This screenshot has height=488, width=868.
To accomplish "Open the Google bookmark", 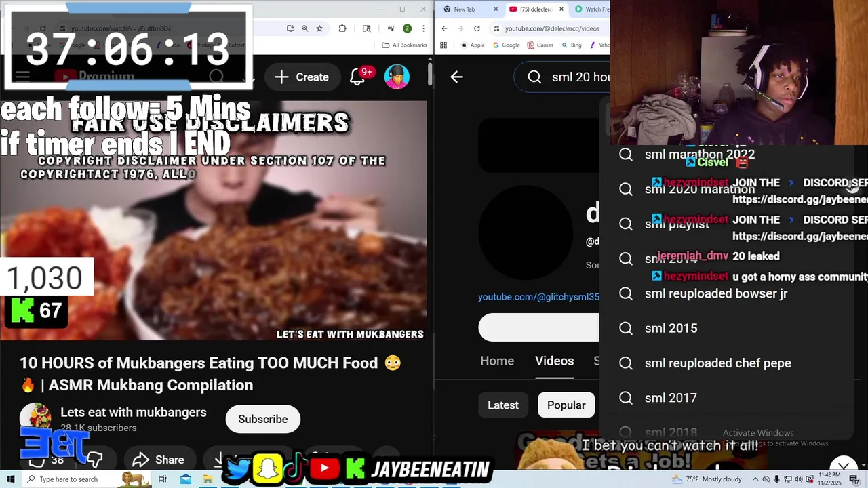I will (506, 45).
